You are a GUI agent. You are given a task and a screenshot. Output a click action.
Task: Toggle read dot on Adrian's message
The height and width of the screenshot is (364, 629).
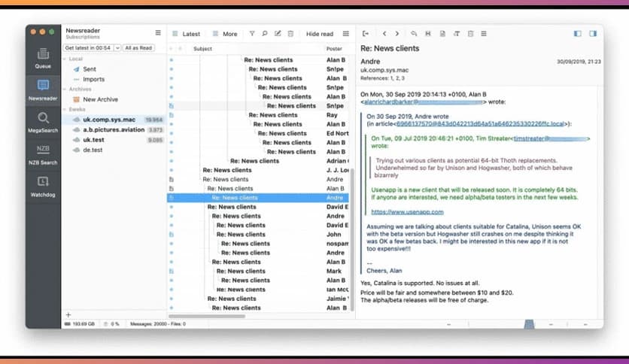pos(172,161)
